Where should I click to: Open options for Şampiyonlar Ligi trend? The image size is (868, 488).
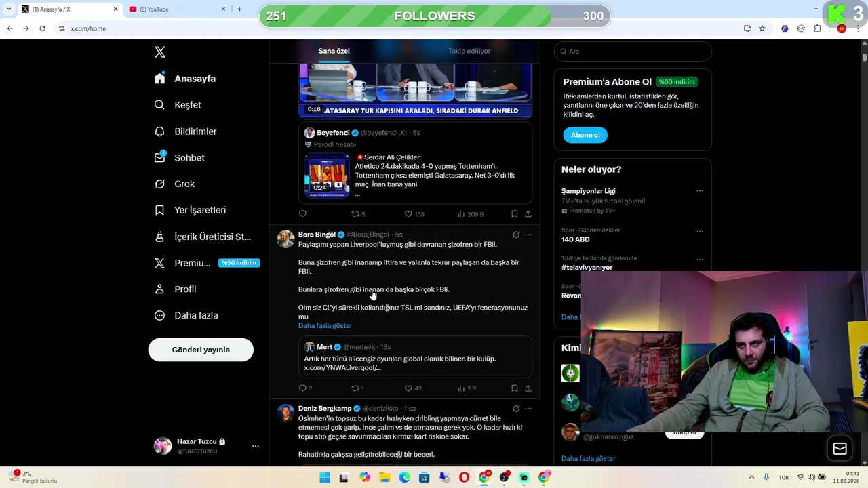point(700,191)
